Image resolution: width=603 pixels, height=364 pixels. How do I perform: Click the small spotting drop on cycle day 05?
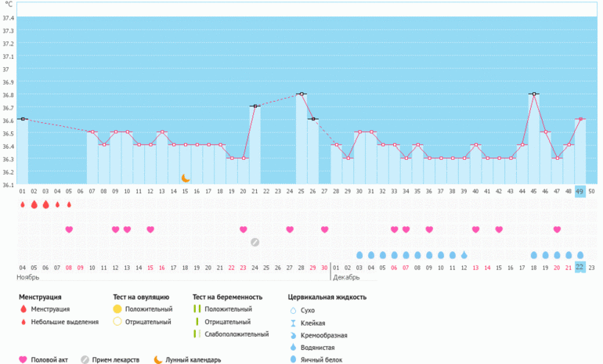pos(69,204)
